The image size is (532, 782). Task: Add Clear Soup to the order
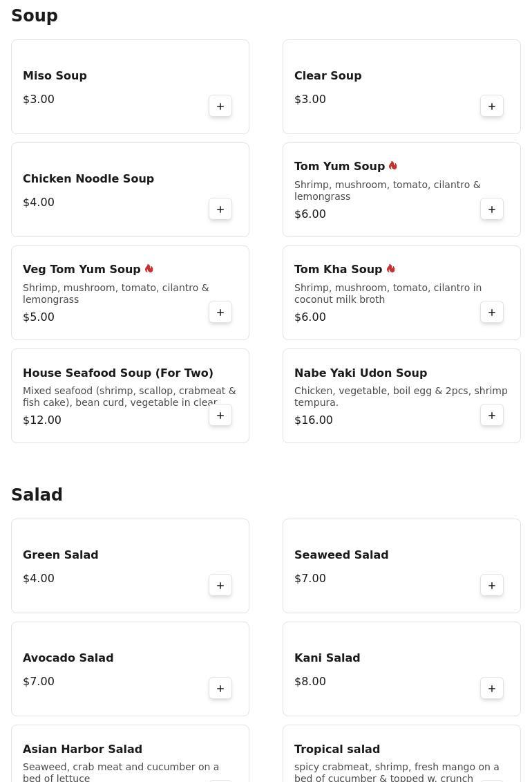coord(492,106)
